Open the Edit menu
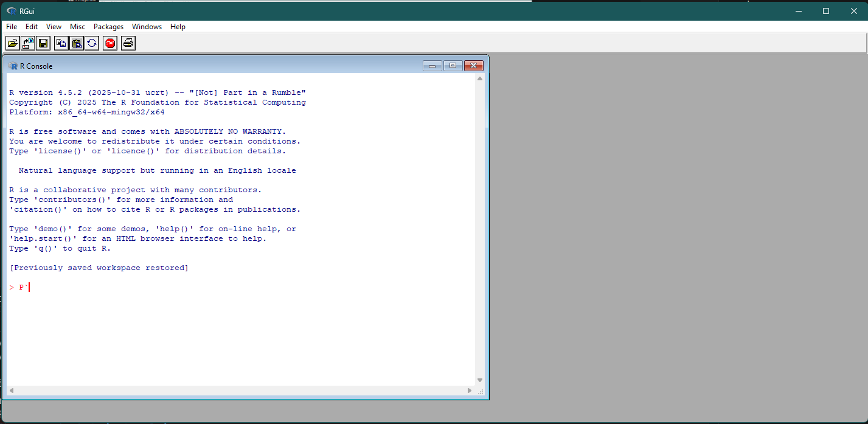 click(x=31, y=26)
